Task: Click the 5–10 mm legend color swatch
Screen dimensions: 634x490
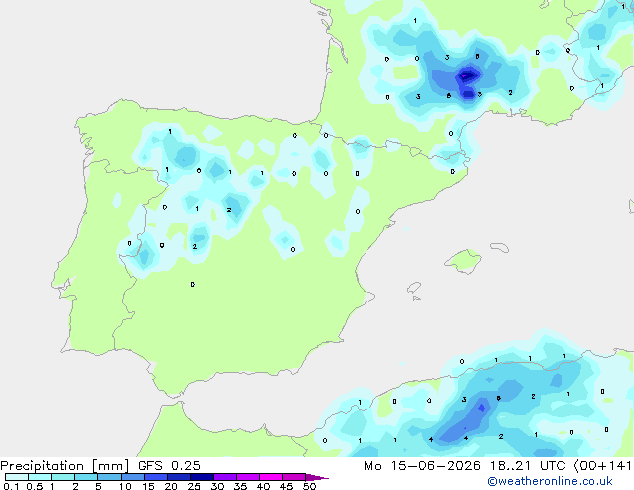Action: 109,477
